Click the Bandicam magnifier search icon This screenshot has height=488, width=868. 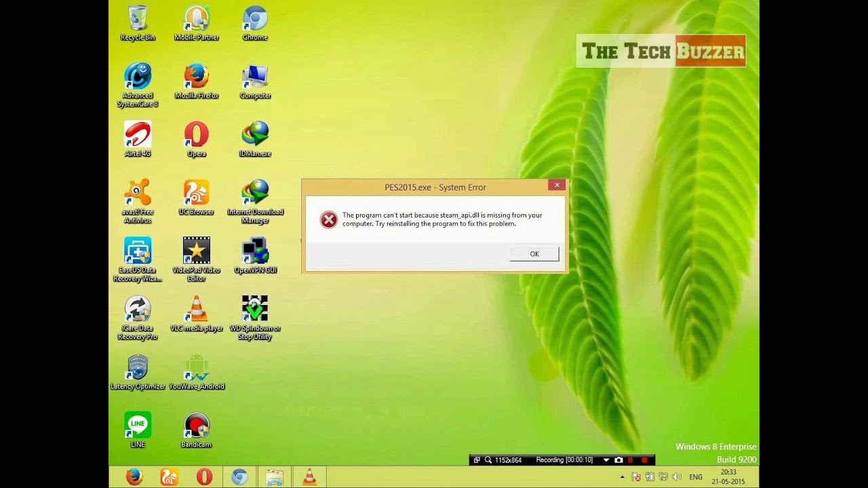point(488,460)
